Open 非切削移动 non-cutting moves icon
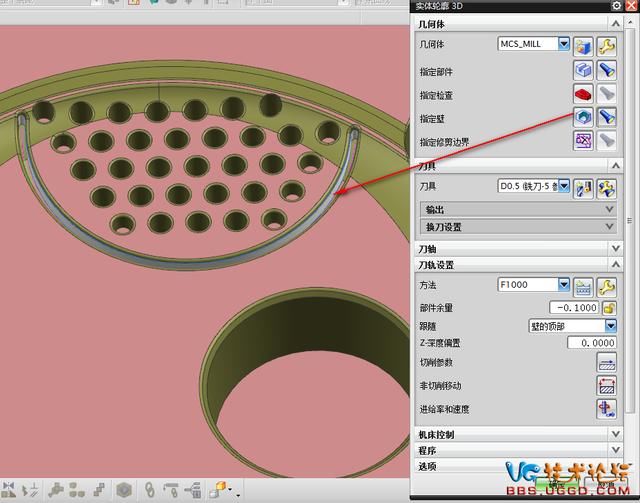The width and height of the screenshot is (640, 503). click(x=607, y=385)
